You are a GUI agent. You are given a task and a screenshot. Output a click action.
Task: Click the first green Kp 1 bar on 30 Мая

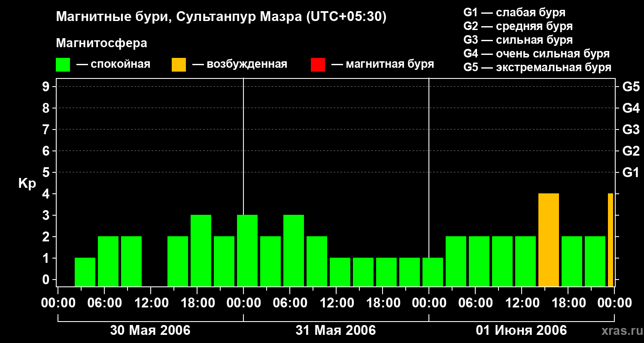click(85, 272)
